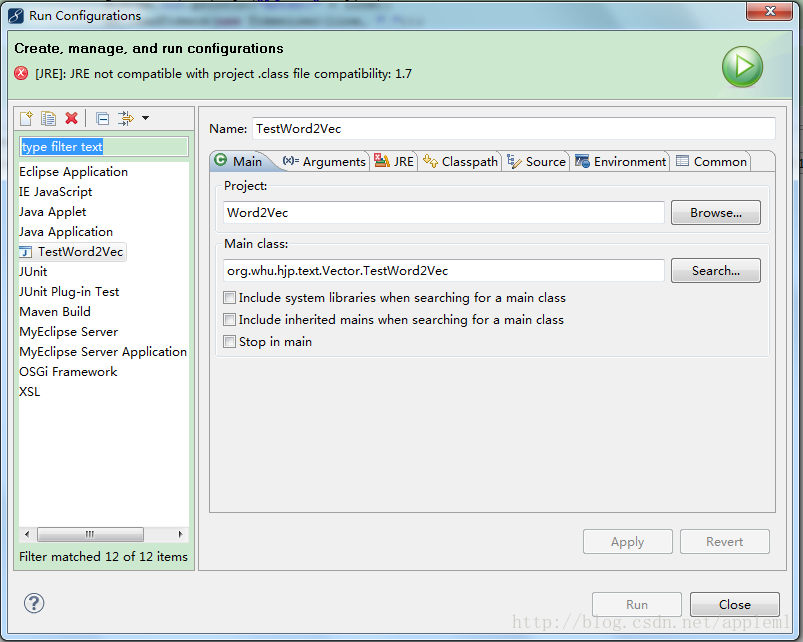Viewport: 803px width, 642px height.
Task: Switch to the JRE tab
Action: click(x=394, y=162)
